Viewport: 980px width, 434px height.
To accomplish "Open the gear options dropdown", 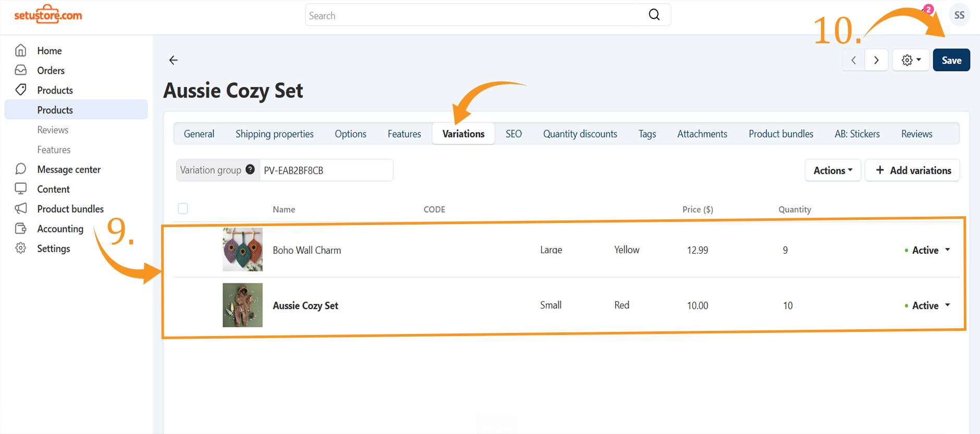I will tap(911, 60).
